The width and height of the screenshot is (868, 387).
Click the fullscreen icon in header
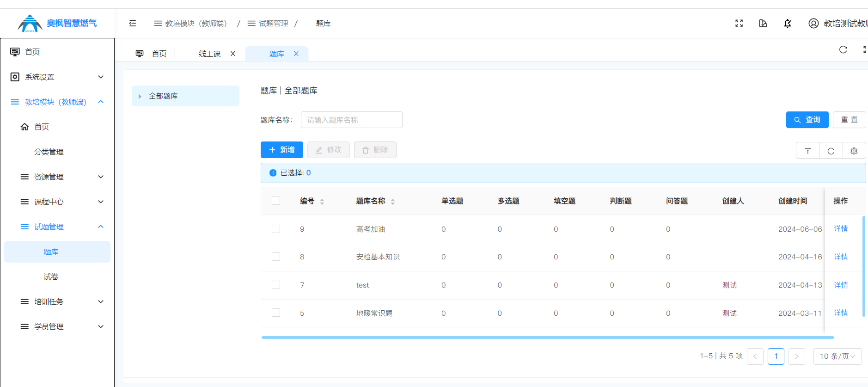tap(739, 23)
